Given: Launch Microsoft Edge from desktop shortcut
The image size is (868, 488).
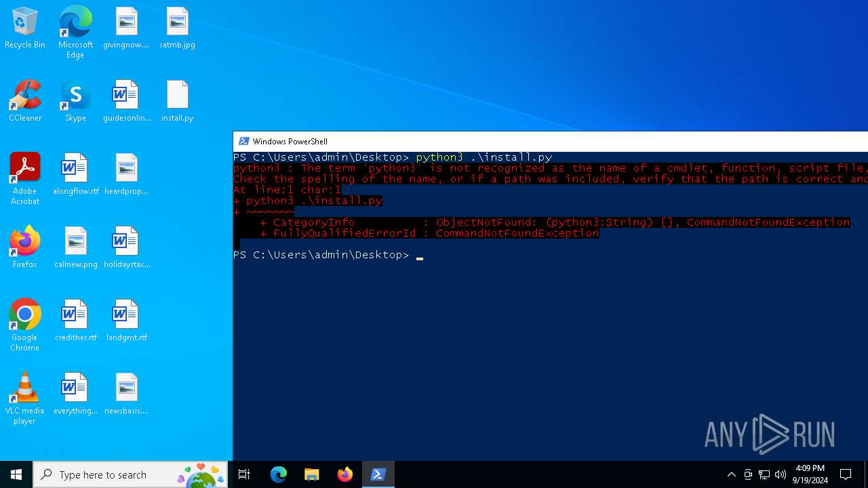Looking at the screenshot, I should (x=75, y=33).
